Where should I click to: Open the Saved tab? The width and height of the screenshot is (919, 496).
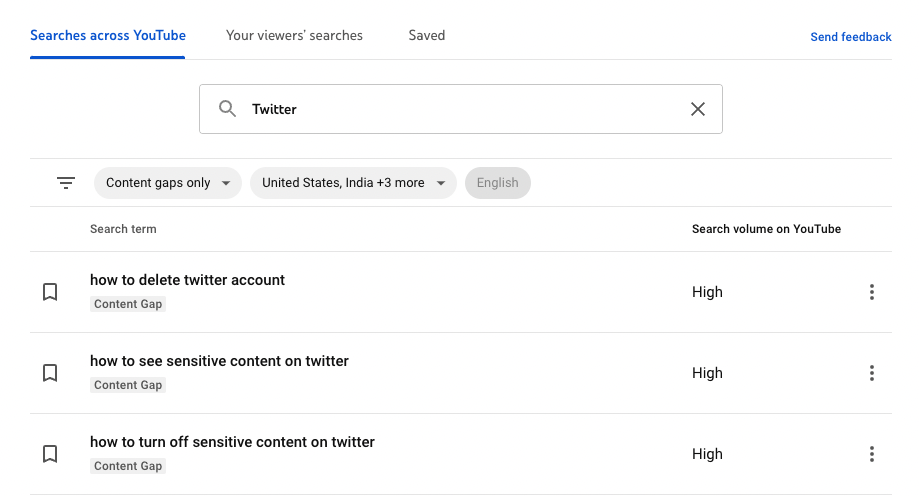pyautogui.click(x=427, y=36)
